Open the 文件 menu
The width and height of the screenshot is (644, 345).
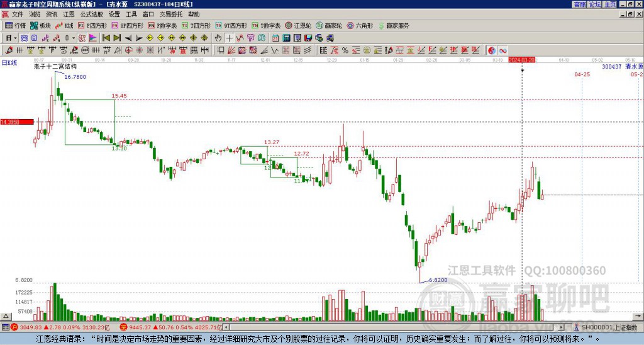18,14
